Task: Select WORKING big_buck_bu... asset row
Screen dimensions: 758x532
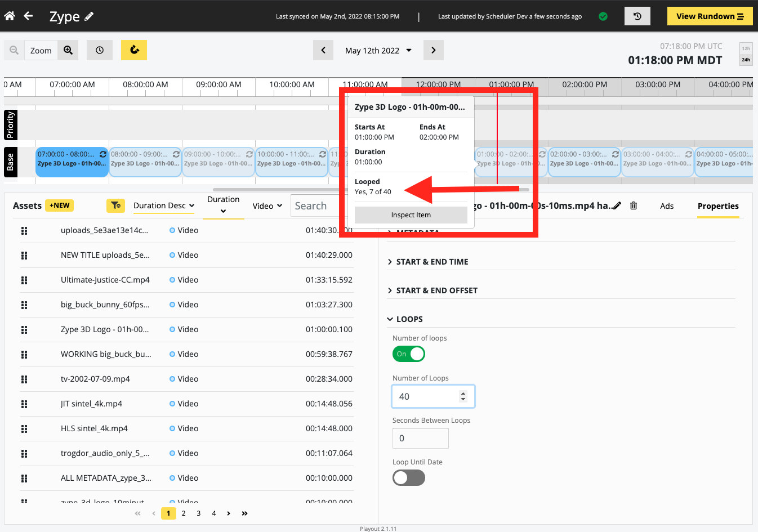Action: (186, 354)
